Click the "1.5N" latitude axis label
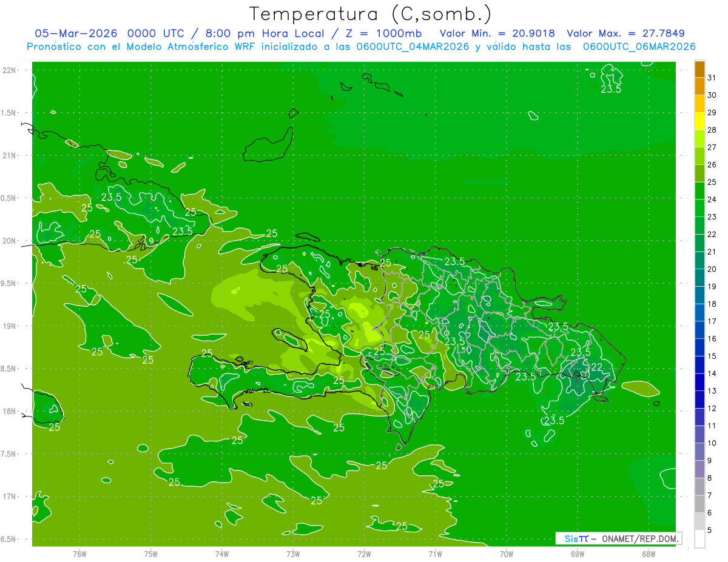Viewport: 728px width, 562px height. [9, 113]
